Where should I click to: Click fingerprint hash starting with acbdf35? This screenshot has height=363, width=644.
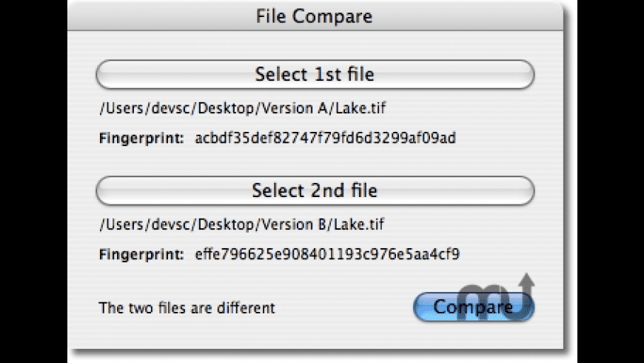tap(325, 138)
